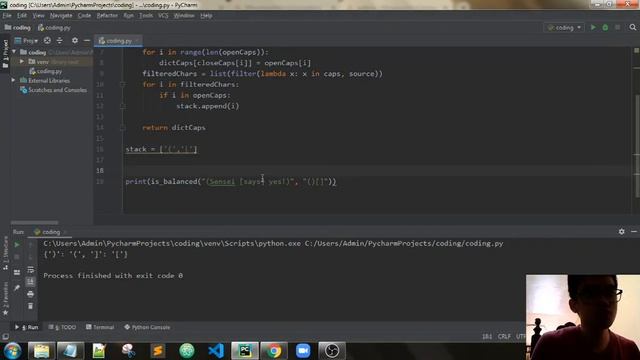Open the Code menu
The height and width of the screenshot is (360, 640).
click(84, 16)
